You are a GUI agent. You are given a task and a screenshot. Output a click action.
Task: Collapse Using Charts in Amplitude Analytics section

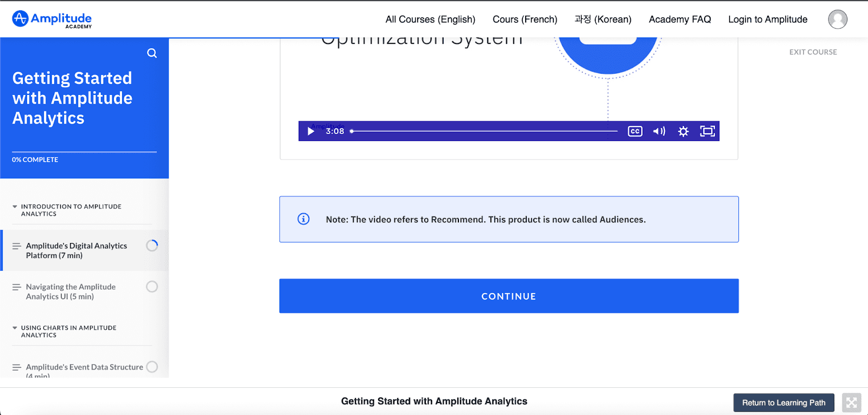coord(15,328)
